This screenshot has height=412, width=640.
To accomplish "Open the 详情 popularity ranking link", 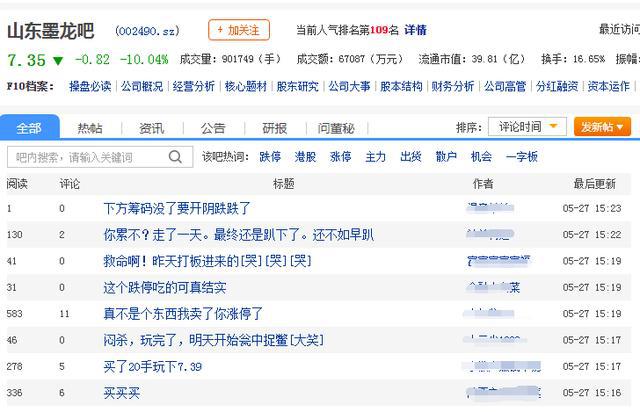I will 415,30.
